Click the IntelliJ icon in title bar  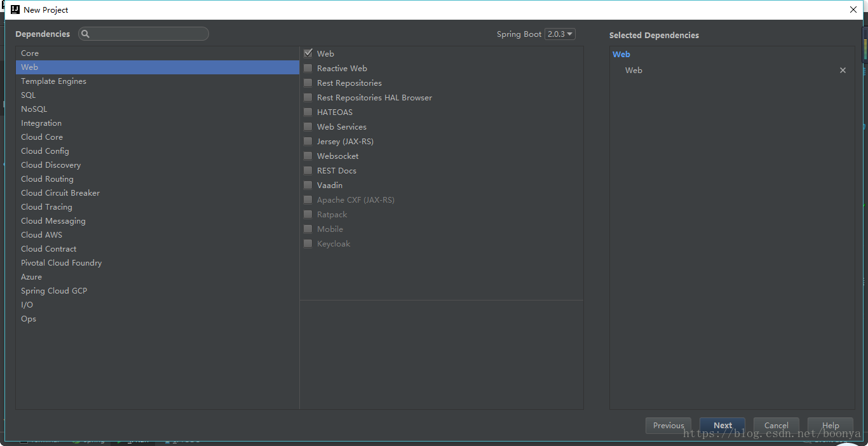15,10
